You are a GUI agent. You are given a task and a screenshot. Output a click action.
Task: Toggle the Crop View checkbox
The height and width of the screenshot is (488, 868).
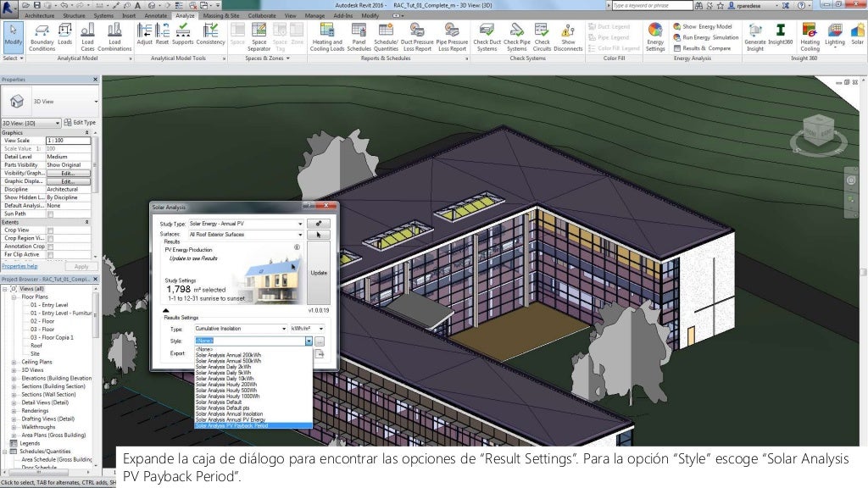50,230
